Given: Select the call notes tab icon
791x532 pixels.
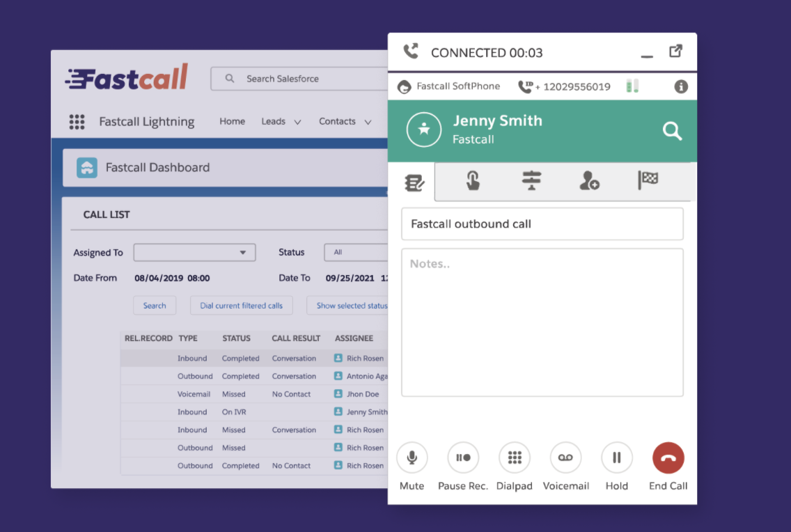Looking at the screenshot, I should [414, 182].
